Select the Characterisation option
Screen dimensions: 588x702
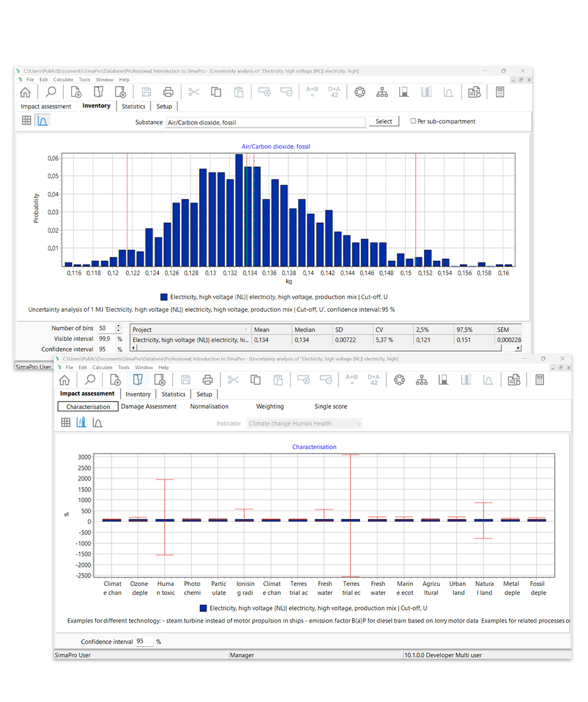(x=88, y=407)
